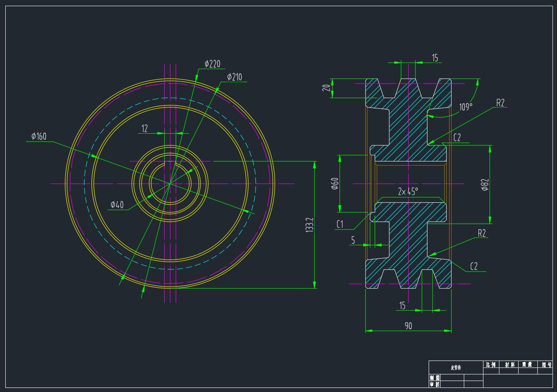557x392 pixels.
Task: Click the 材料 material cell in title block
Action: pos(509,365)
